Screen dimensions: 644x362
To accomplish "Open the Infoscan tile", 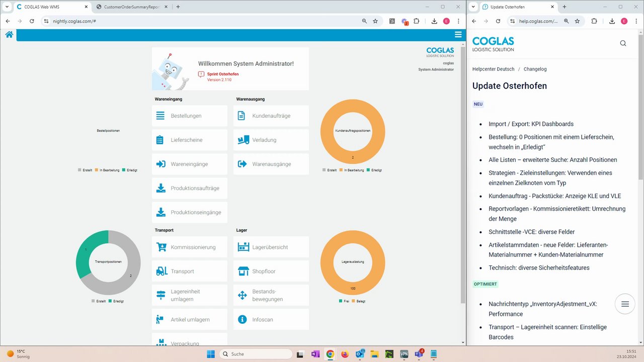I will click(271, 319).
